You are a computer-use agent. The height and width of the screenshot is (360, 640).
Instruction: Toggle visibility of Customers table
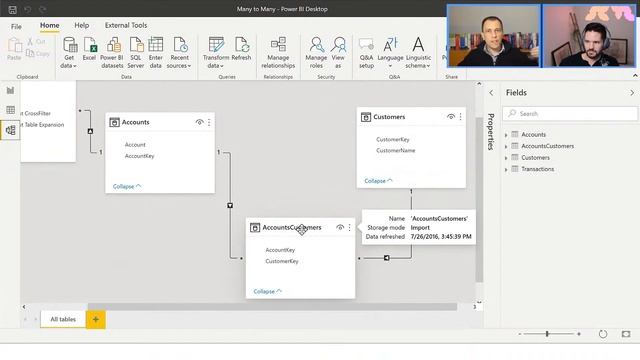(x=451, y=117)
